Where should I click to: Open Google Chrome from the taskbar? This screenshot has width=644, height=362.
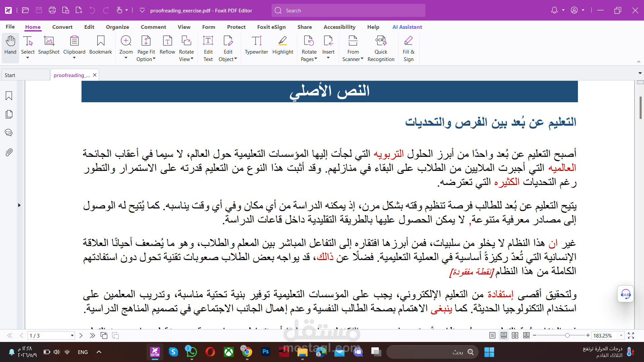coord(247,352)
